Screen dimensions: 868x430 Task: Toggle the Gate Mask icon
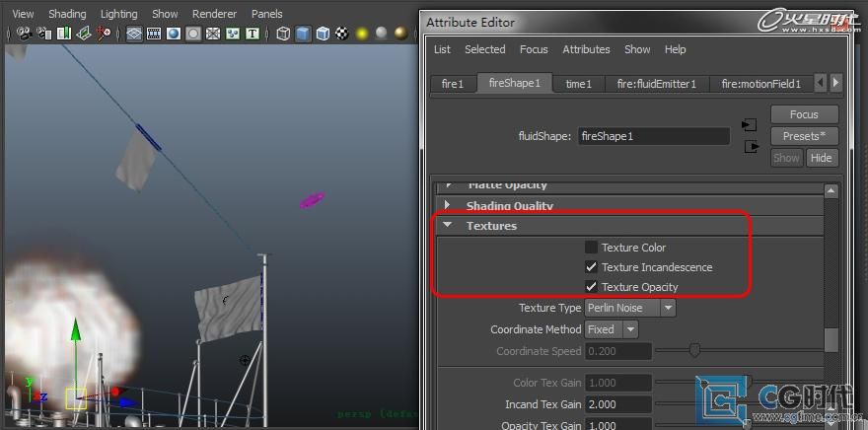point(193,34)
